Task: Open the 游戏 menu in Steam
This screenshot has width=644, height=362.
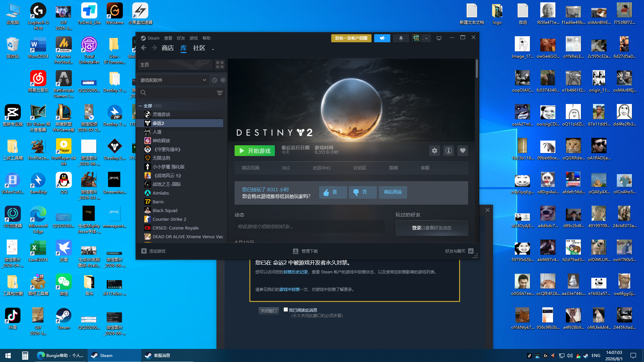Action: (x=194, y=38)
